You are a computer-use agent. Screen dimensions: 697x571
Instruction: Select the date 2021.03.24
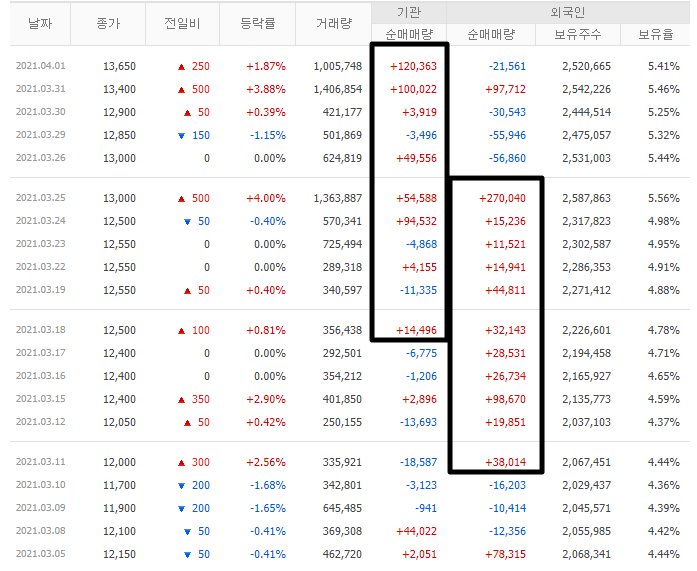[40, 221]
